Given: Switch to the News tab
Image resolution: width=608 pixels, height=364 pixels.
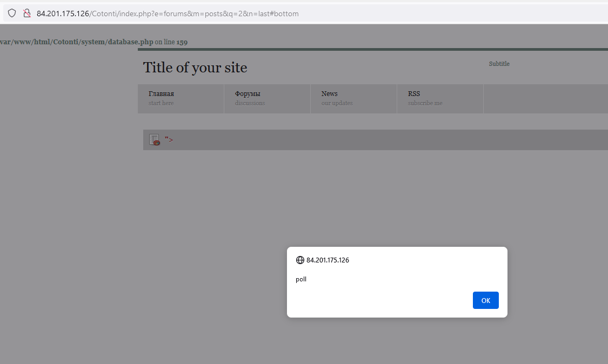Looking at the screenshot, I should click(x=329, y=93).
